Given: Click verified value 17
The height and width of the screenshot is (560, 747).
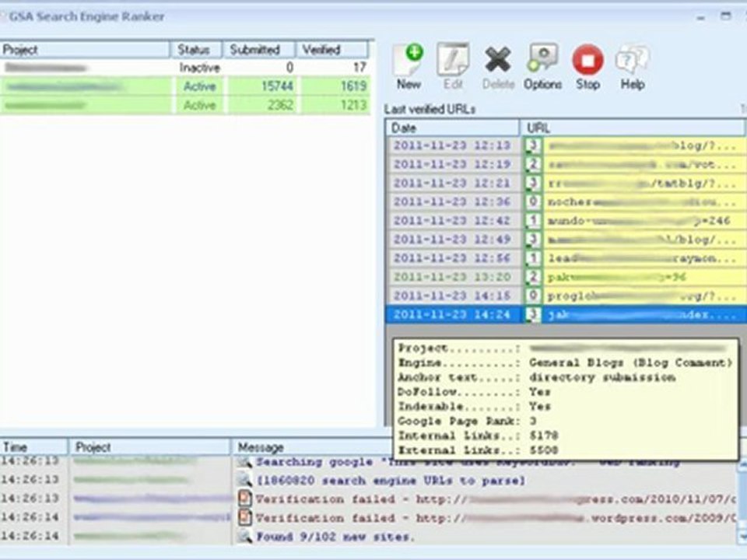Looking at the screenshot, I should (x=359, y=68).
